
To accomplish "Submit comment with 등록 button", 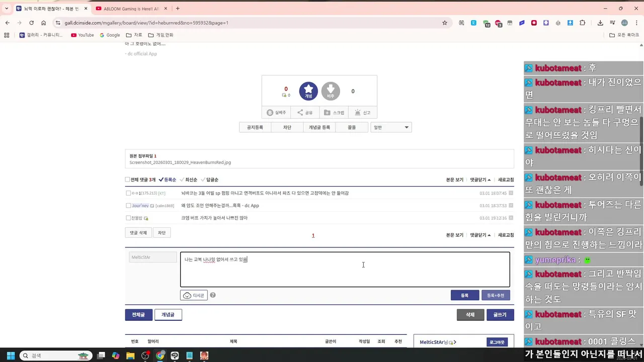I will pos(465,295).
